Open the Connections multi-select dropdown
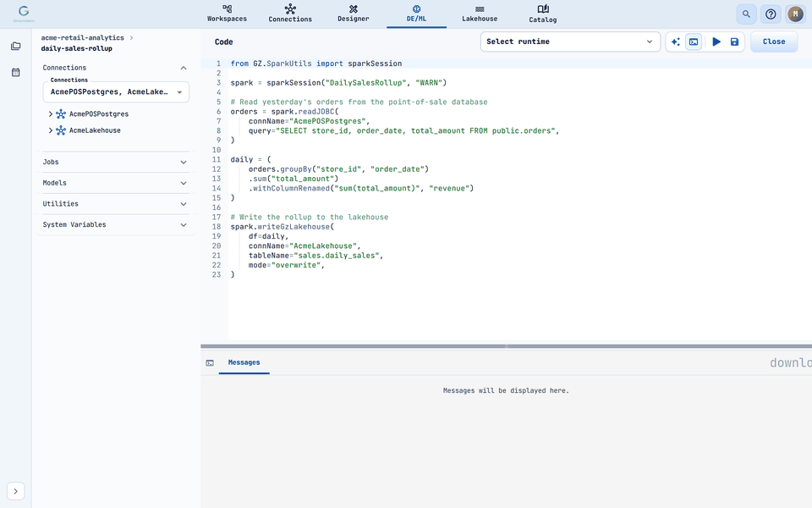The image size is (812, 508). [x=116, y=91]
